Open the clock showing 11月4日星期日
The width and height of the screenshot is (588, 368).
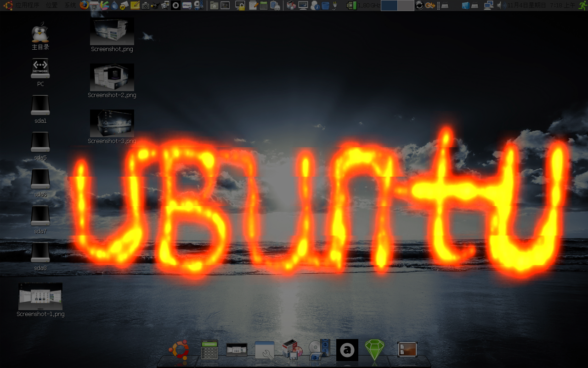[x=541, y=6]
